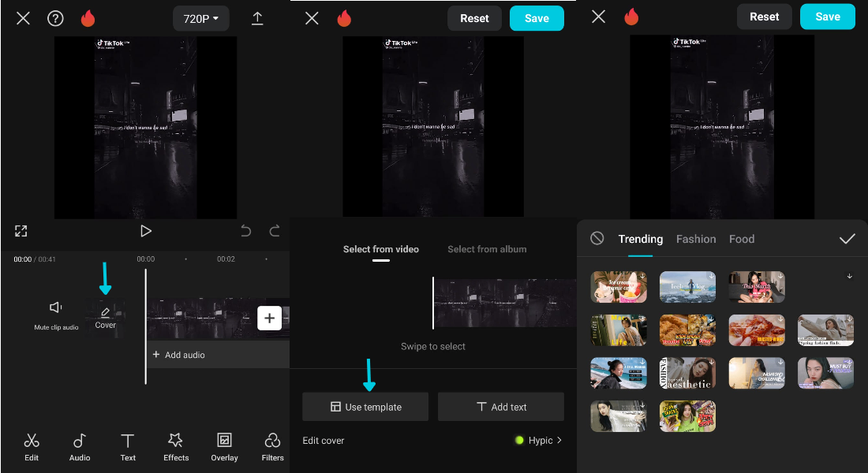
Task: Choose the Spring fashion finds template
Action: click(825, 330)
